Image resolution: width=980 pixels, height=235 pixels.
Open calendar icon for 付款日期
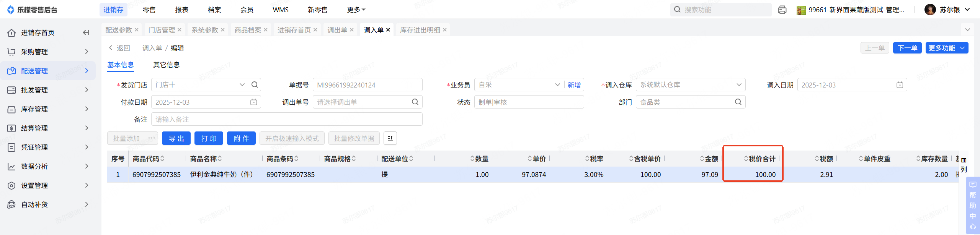point(253,102)
